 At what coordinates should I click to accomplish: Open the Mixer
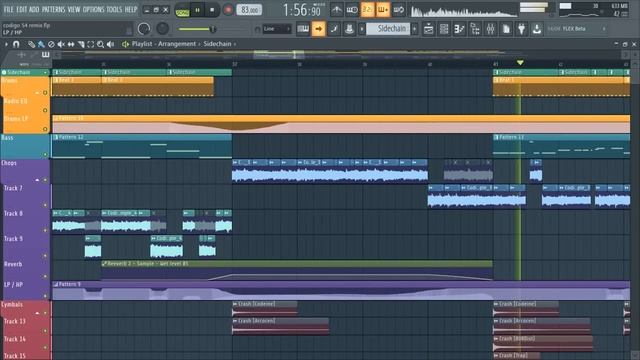(491, 29)
